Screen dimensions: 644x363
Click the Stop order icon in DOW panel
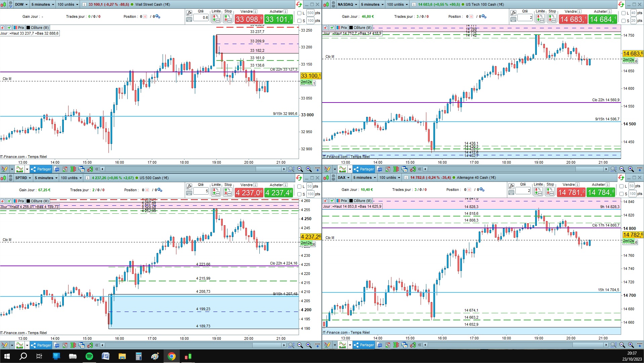coord(228,18)
